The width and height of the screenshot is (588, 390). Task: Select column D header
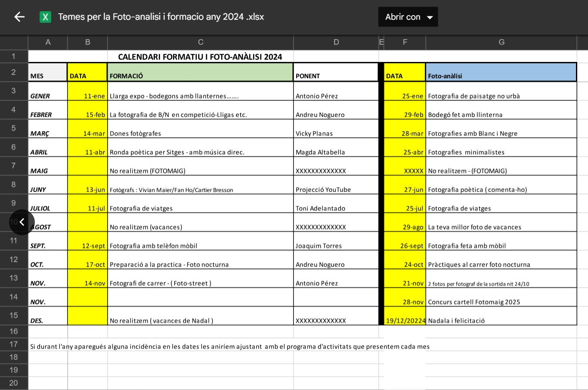[x=336, y=42]
